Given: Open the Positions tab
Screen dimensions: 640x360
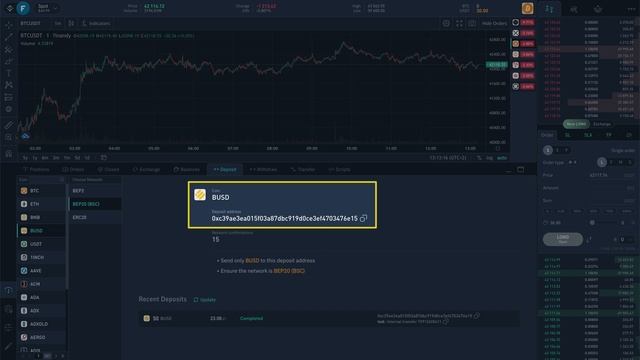Looking at the screenshot, I should pos(36,169).
